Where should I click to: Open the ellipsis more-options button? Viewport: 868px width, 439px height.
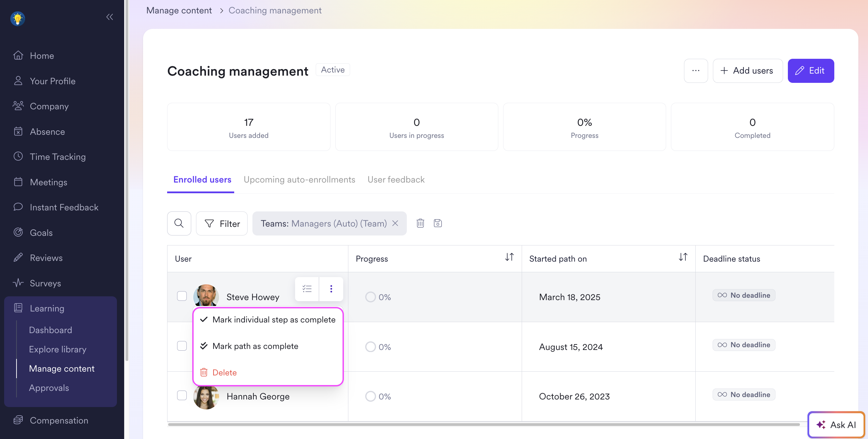coord(696,71)
